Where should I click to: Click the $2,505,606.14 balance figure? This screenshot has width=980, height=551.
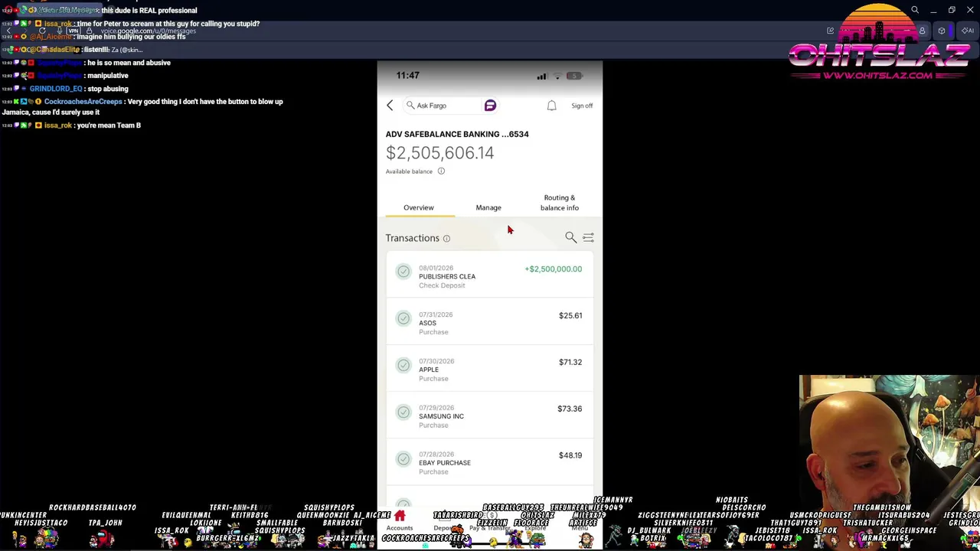pos(439,153)
